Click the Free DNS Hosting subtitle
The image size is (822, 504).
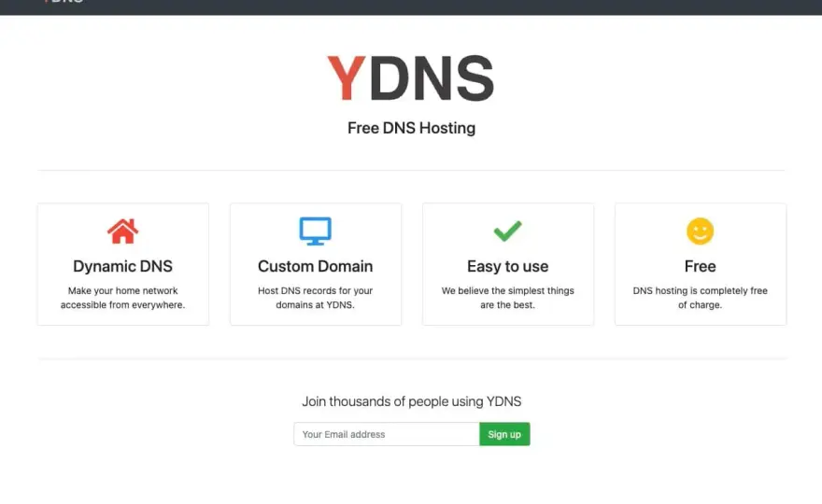click(x=411, y=128)
